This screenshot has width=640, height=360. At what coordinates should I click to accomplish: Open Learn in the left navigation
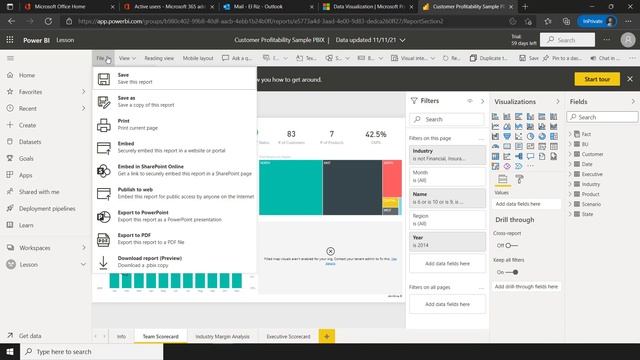click(26, 225)
